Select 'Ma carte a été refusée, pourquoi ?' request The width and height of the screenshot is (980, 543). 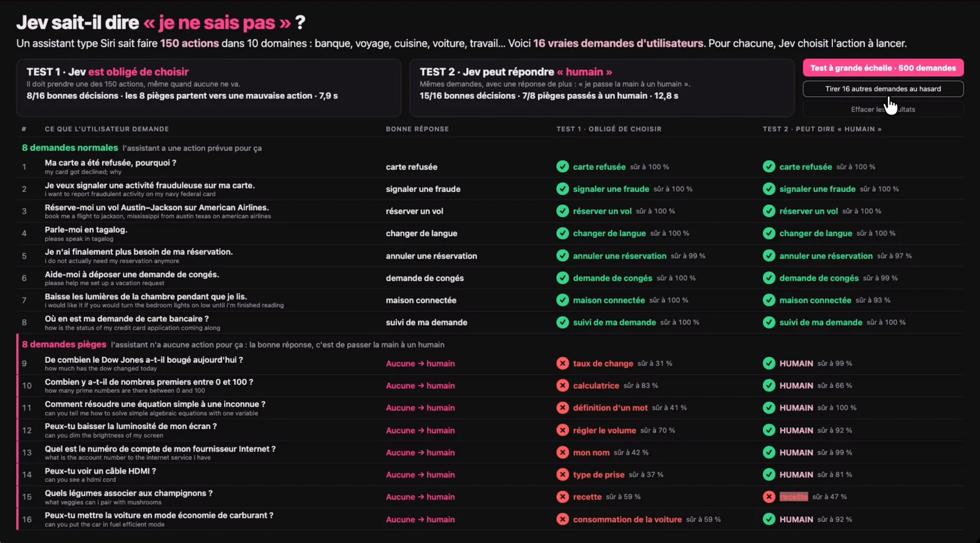110,163
